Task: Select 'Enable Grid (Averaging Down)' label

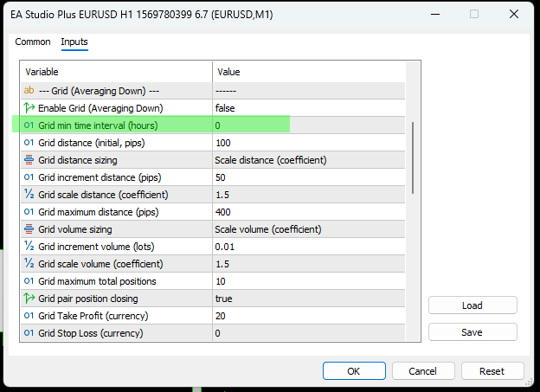Action: coord(100,108)
